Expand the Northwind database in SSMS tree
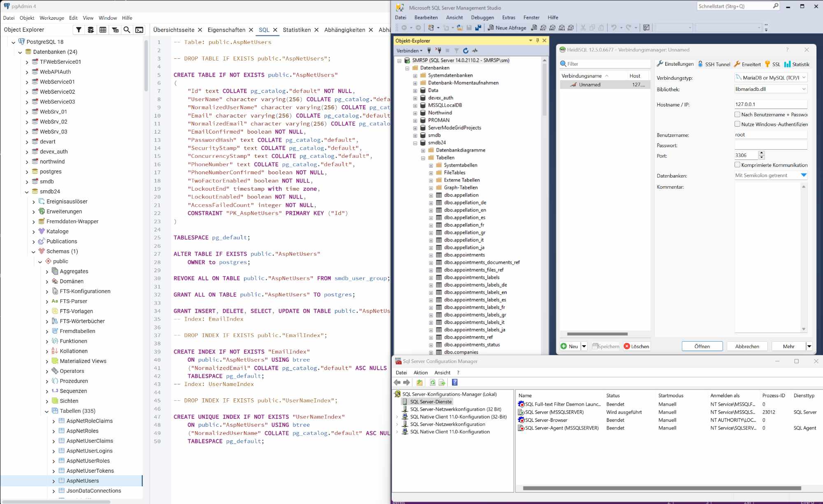Screen dimensions: 823x504 415,113
